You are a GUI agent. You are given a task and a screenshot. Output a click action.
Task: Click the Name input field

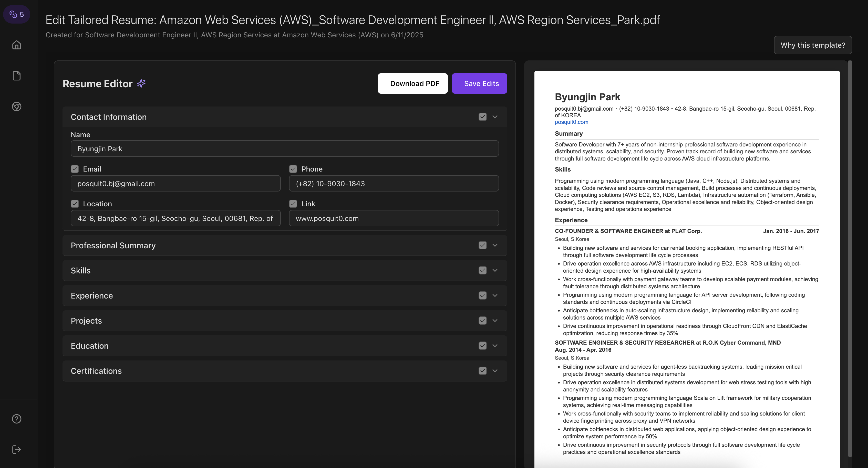[x=285, y=148]
